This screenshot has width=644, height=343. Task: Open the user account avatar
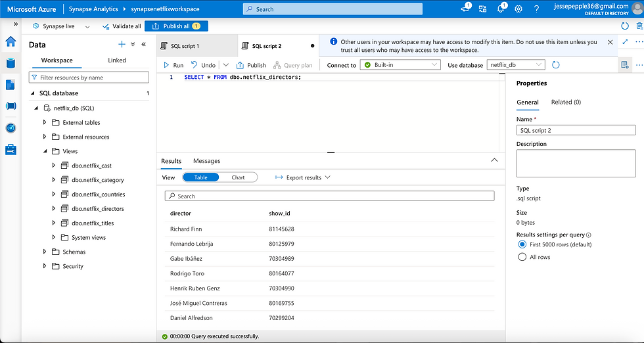click(x=636, y=9)
